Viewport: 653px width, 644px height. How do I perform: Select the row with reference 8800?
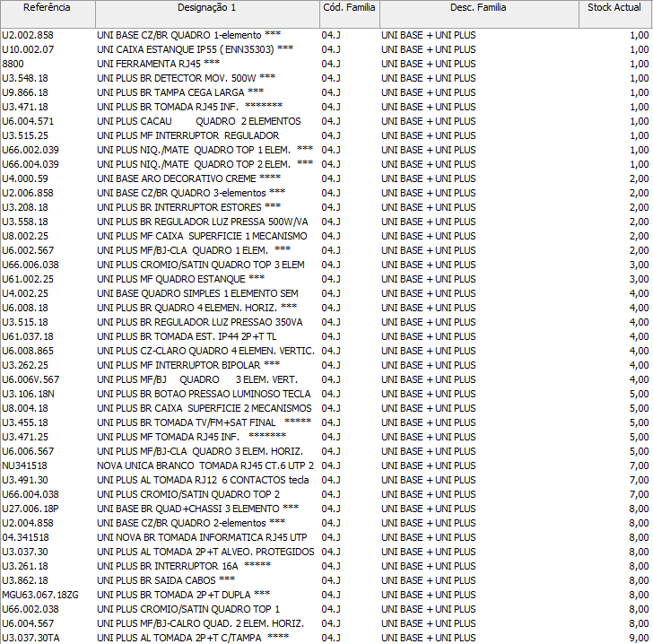click(13, 65)
